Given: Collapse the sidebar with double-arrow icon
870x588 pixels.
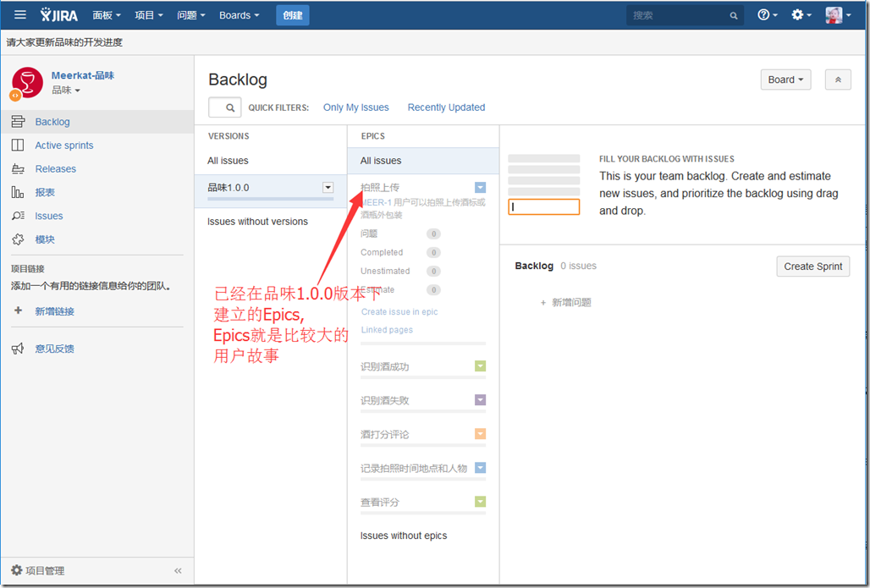Looking at the screenshot, I should point(178,571).
